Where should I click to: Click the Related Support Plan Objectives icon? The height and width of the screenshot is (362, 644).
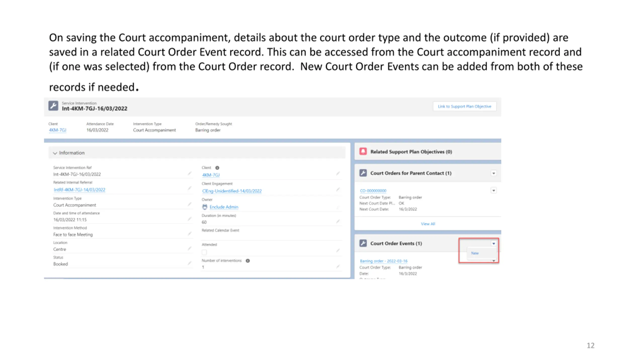pyautogui.click(x=363, y=152)
